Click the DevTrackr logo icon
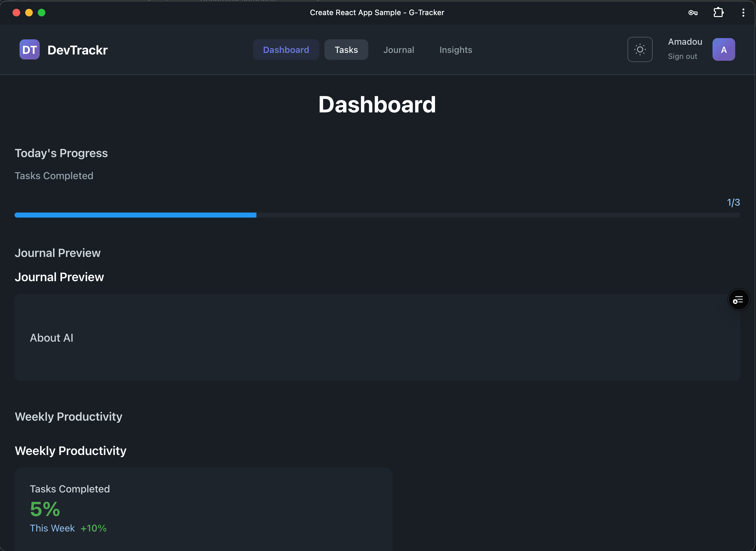The image size is (756, 551). [29, 49]
